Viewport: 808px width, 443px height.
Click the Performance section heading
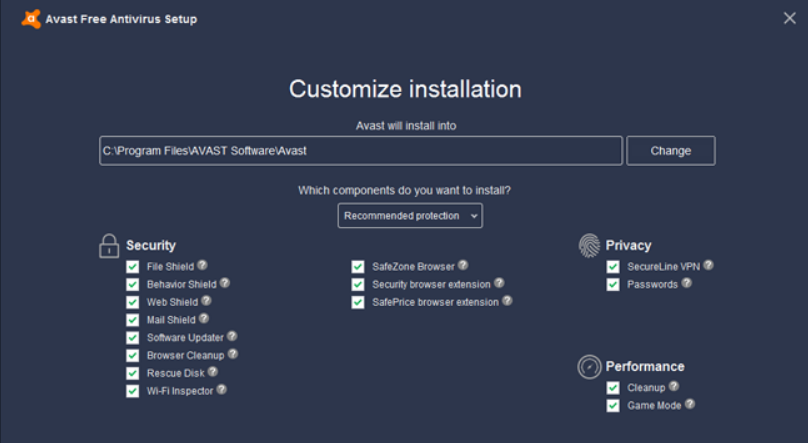point(645,366)
